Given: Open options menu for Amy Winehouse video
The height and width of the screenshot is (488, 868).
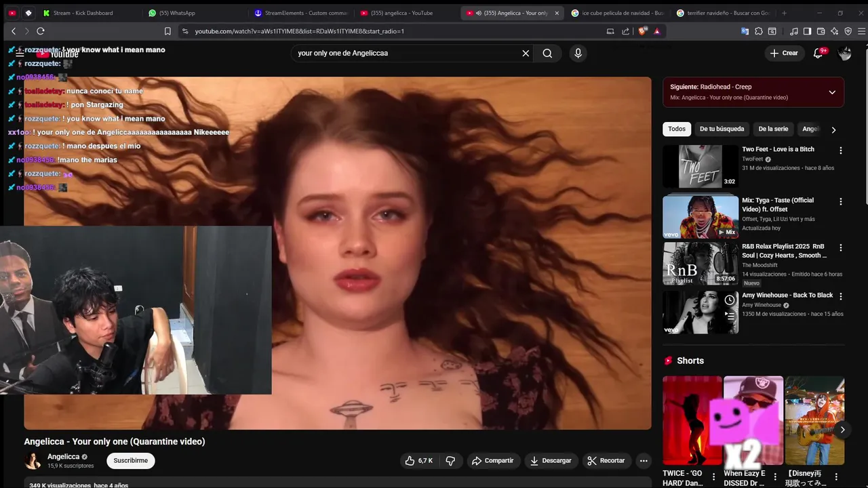Looking at the screenshot, I should [841, 296].
